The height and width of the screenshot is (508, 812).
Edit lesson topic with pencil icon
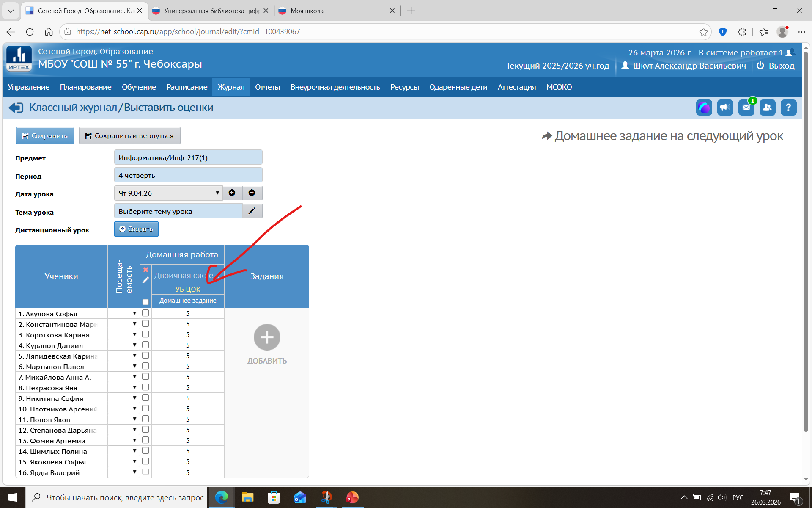(x=252, y=211)
